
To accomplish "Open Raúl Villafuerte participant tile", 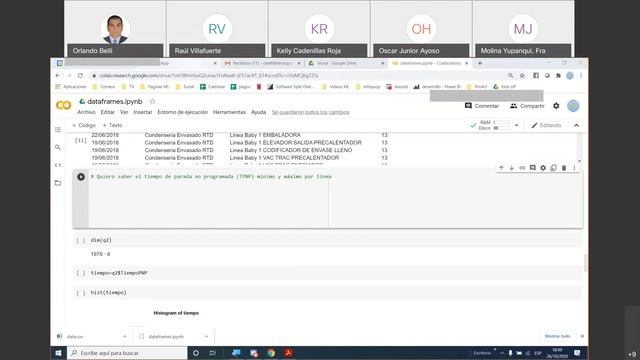I will (217, 29).
